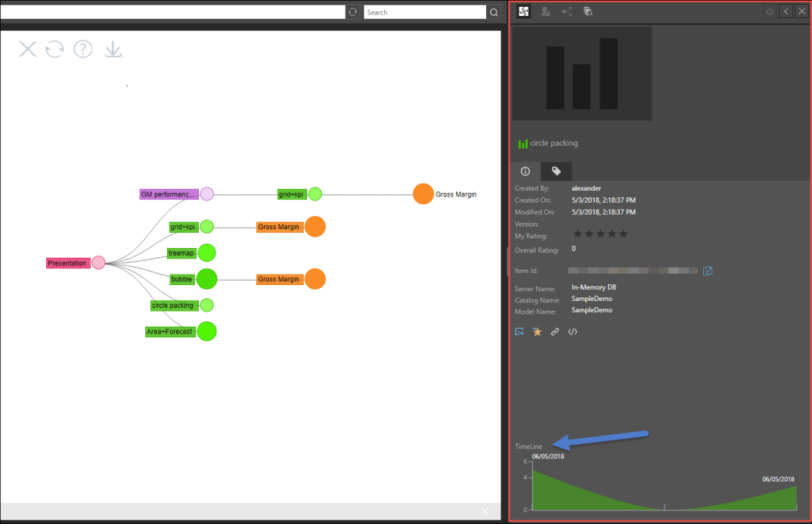Toggle the diamond pin button in panel header

point(770,11)
